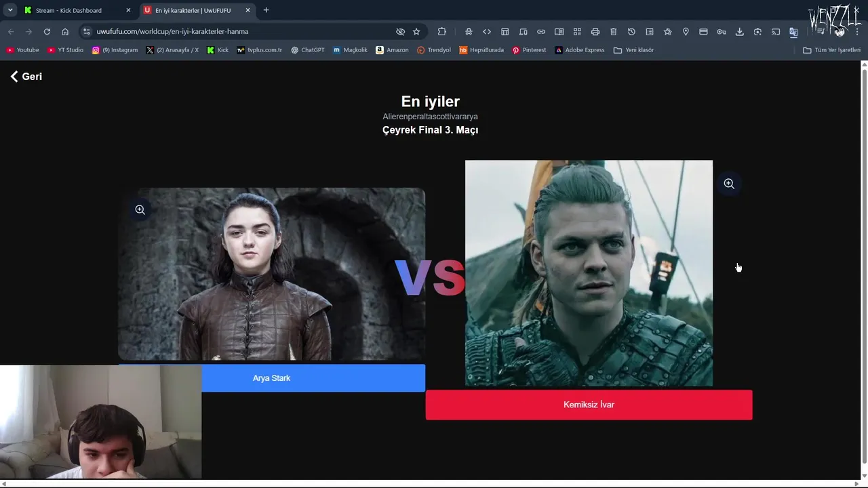Open browsing history clock icon

pos(631,31)
